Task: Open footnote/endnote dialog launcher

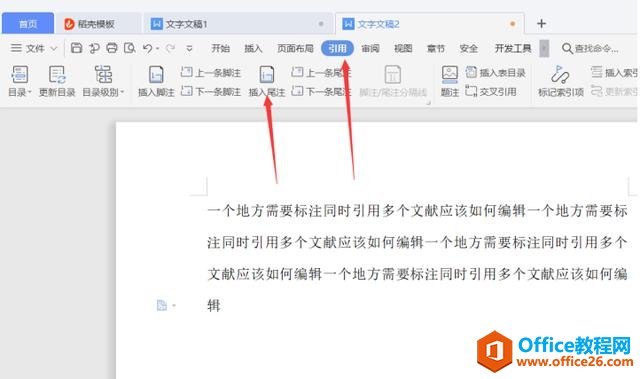Action: pos(429,103)
